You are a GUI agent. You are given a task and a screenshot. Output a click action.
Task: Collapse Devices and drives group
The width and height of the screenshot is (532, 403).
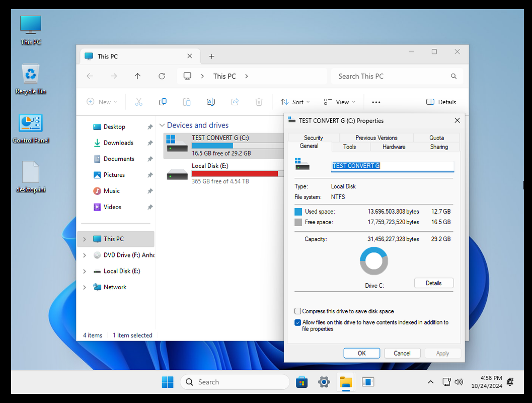click(x=162, y=125)
